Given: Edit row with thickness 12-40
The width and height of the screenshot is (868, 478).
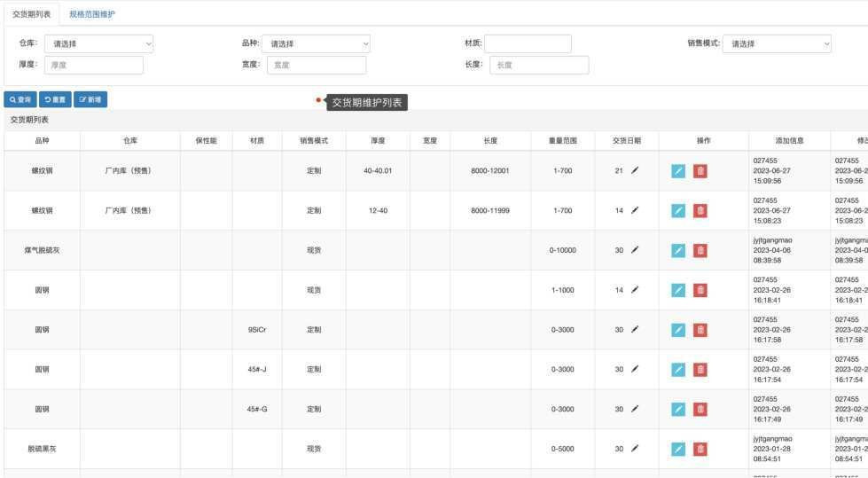Looking at the screenshot, I should coord(678,211).
